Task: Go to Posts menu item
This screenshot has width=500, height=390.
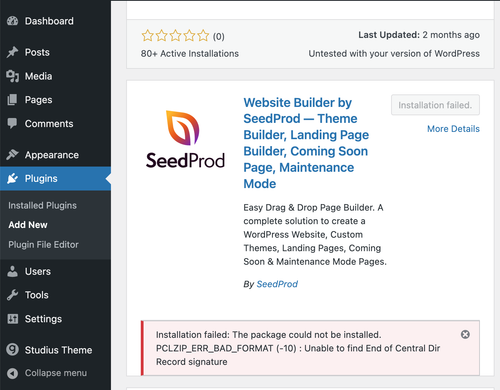Action: [x=37, y=52]
